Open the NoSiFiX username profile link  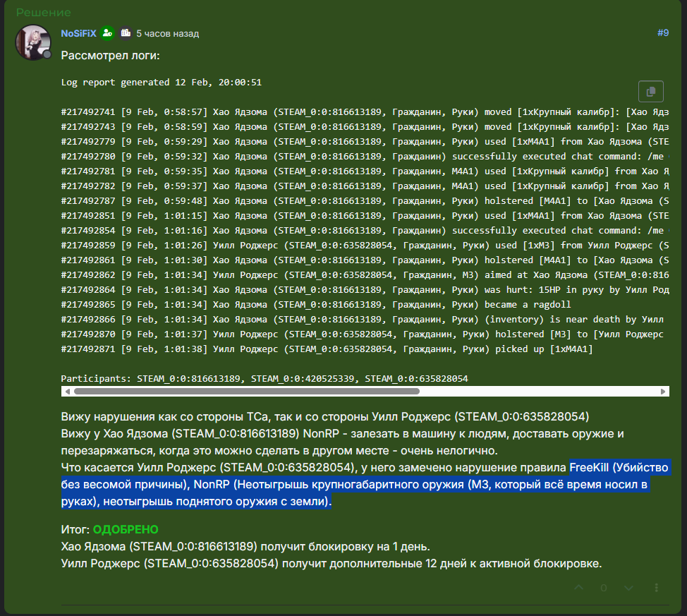[78, 33]
